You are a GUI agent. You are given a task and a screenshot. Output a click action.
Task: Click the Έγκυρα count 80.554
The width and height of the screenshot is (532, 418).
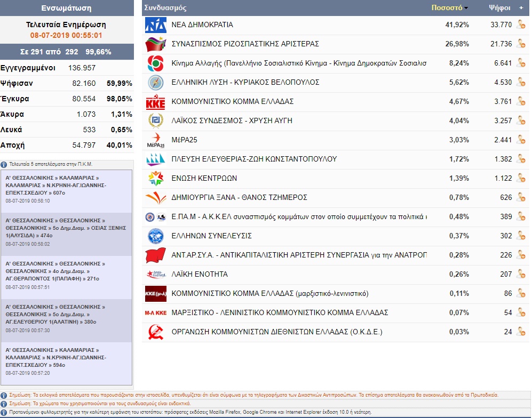coord(84,99)
